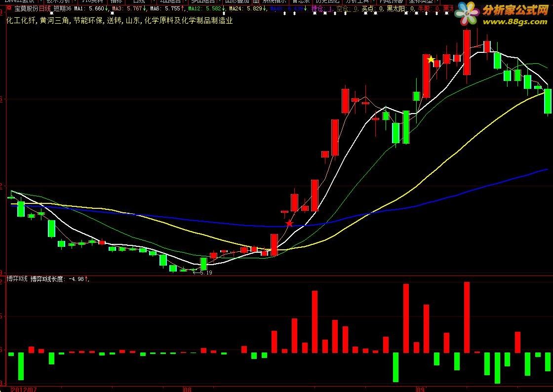The image size is (553, 392).
Task: Click the 化工化纤 sector tag
Action: (x=21, y=20)
